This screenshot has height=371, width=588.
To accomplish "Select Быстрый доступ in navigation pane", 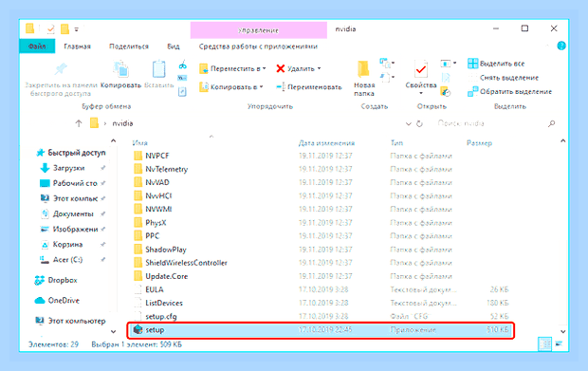I will coord(71,153).
